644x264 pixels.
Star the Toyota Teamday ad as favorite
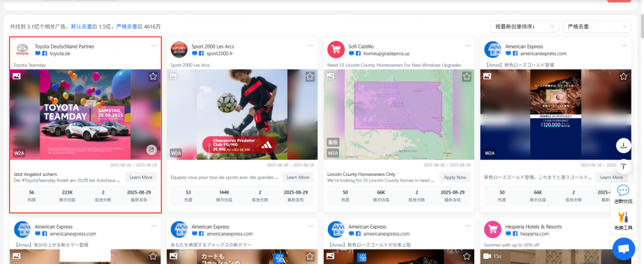click(x=152, y=77)
